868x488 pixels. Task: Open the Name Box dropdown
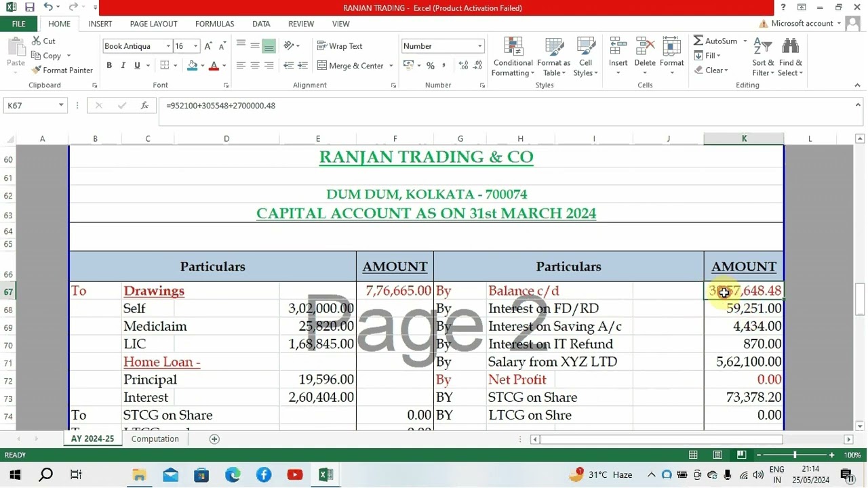(x=61, y=106)
